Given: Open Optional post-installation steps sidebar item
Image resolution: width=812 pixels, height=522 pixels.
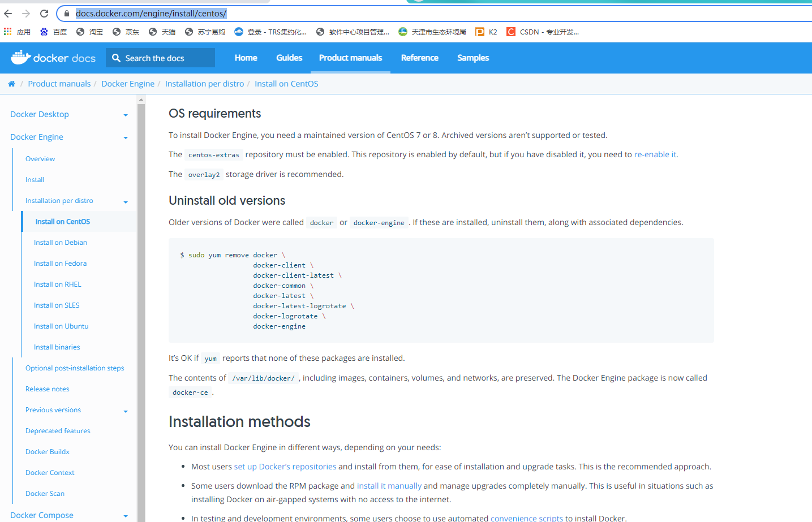Looking at the screenshot, I should pyautogui.click(x=75, y=368).
